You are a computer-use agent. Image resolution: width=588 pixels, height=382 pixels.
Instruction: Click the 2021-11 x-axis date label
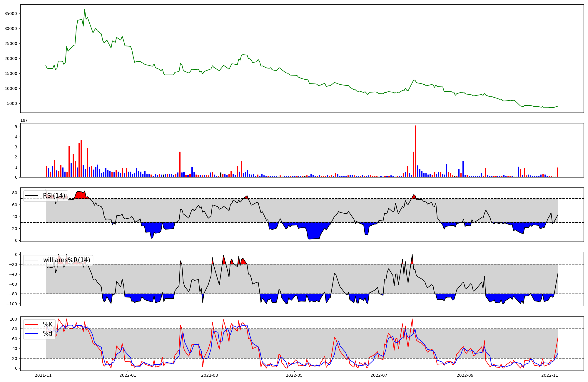tap(43, 375)
